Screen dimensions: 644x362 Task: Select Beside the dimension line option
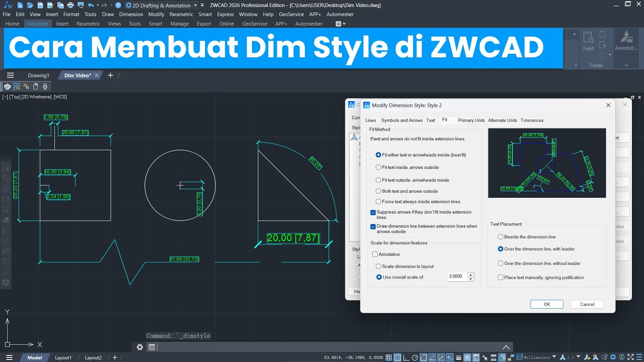pos(527,237)
